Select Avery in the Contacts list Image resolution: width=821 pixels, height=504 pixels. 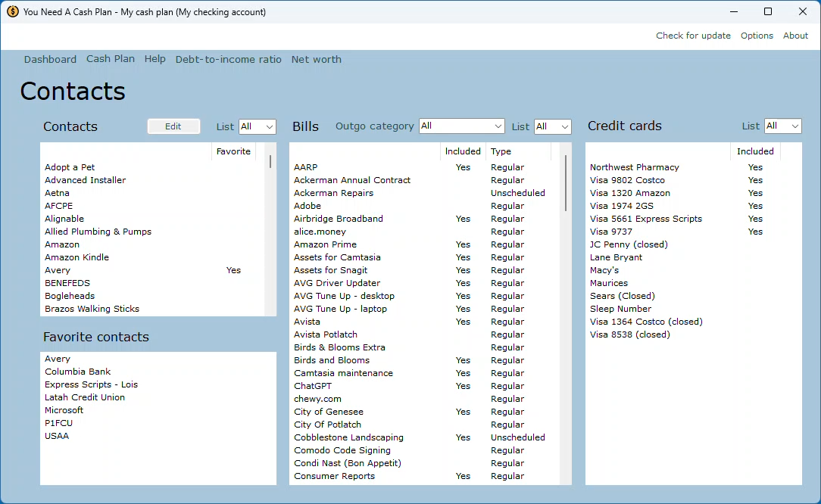(x=58, y=270)
